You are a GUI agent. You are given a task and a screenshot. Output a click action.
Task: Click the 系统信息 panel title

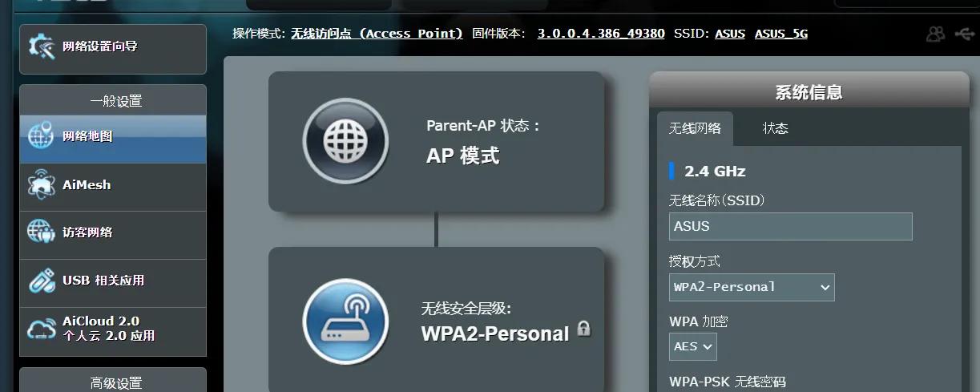point(809,92)
